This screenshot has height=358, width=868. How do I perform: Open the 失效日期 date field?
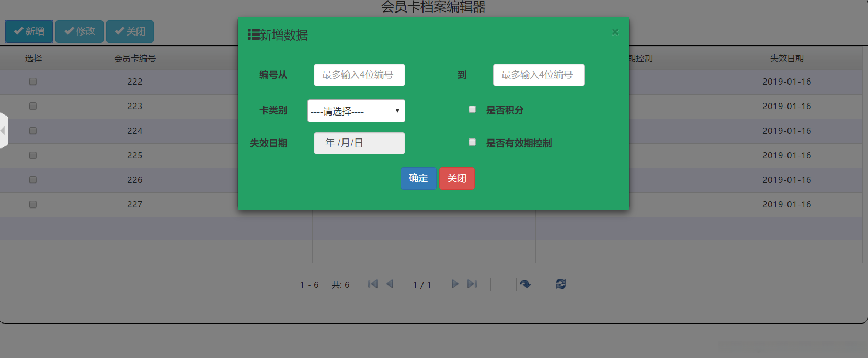coord(359,143)
